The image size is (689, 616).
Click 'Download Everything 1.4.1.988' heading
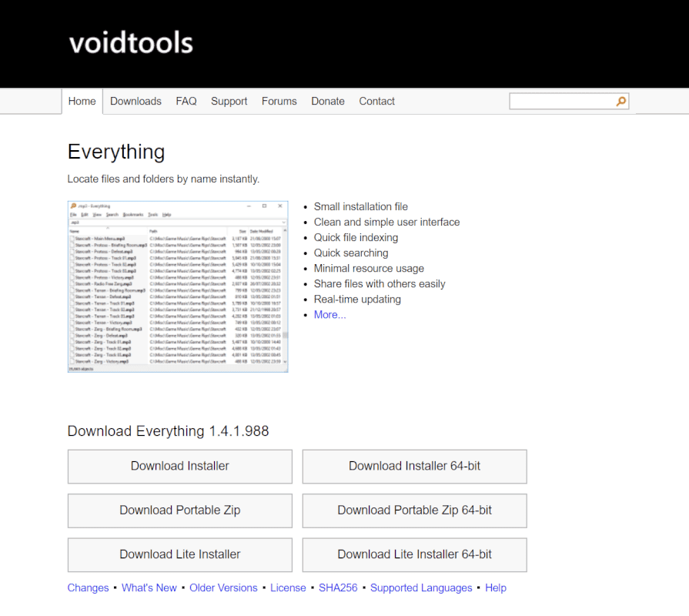pyautogui.click(x=168, y=431)
